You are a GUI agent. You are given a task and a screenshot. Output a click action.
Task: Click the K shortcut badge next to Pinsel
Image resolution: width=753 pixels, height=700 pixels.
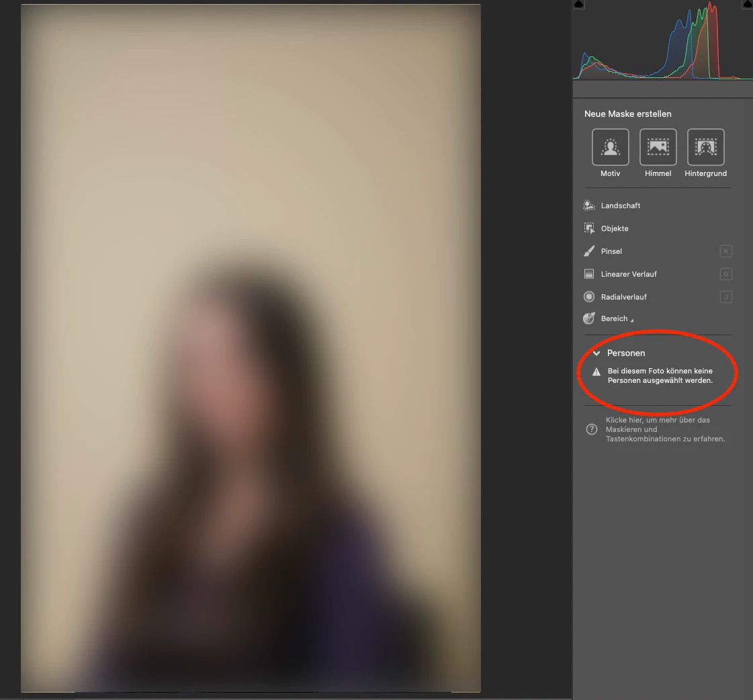tap(725, 251)
